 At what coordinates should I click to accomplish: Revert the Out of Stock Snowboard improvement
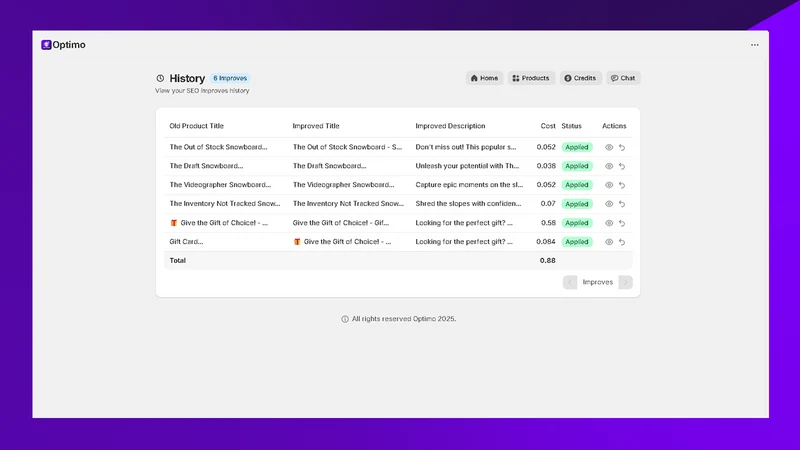tap(622, 147)
